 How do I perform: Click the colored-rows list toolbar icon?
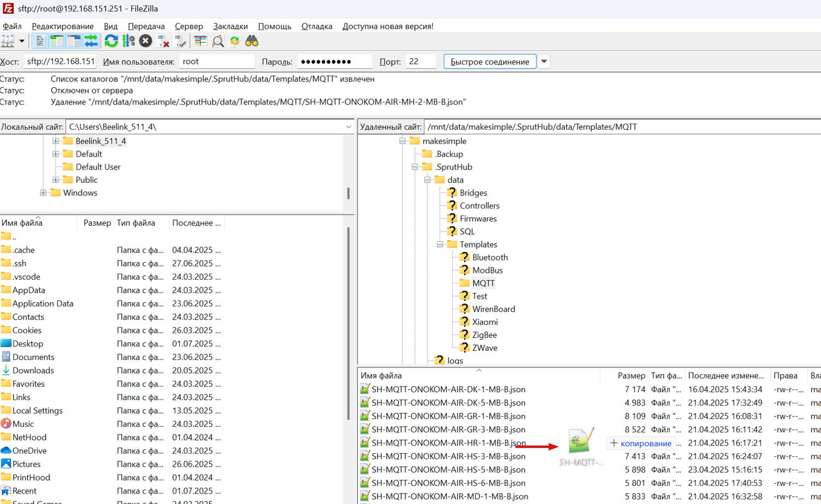pos(200,41)
